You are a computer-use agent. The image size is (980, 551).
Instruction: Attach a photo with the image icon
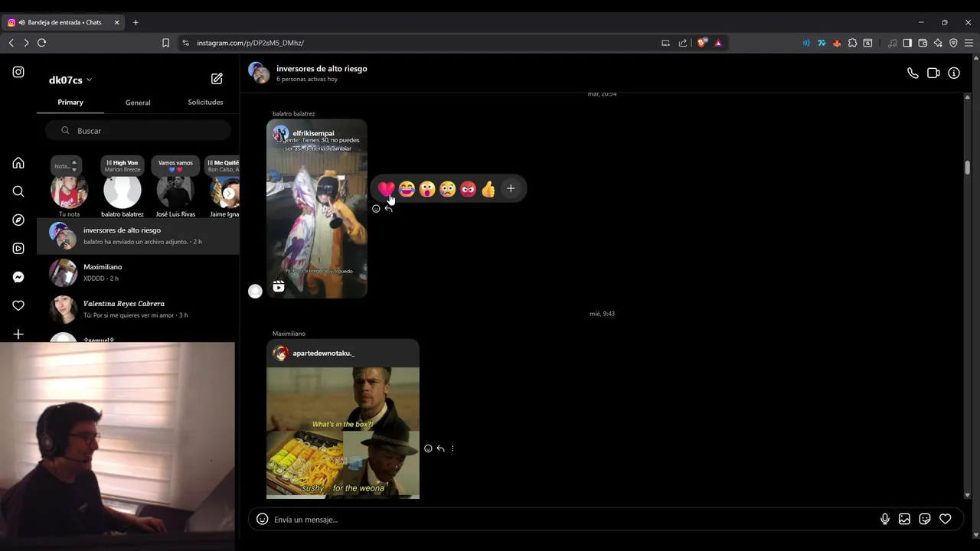tap(904, 519)
